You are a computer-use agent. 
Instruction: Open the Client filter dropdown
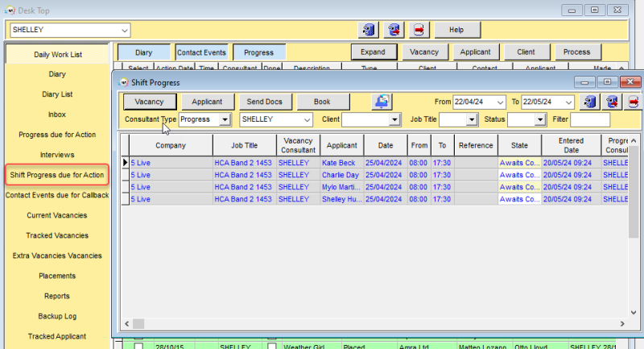(x=394, y=119)
